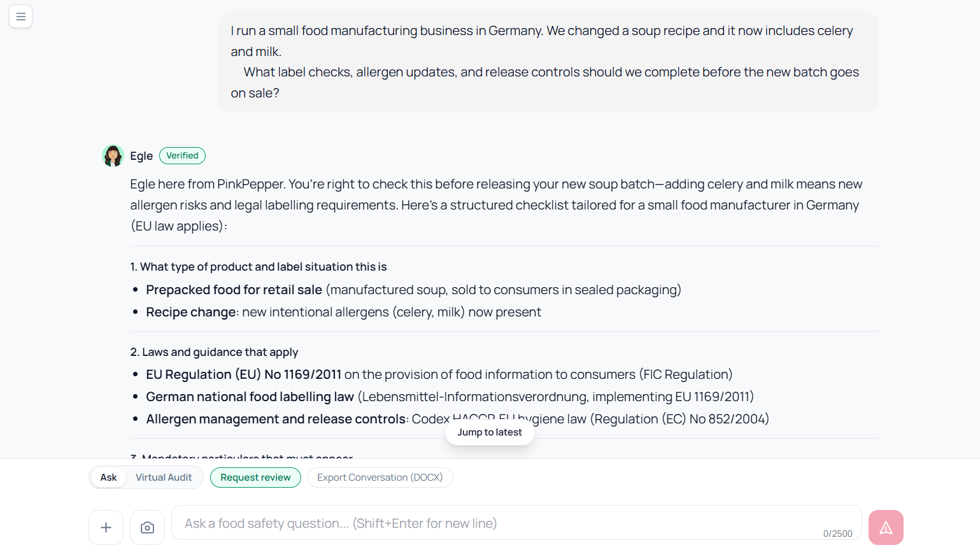Screen dimensions: 980x552
Task: Click the add attachment plus button
Action: (106, 527)
